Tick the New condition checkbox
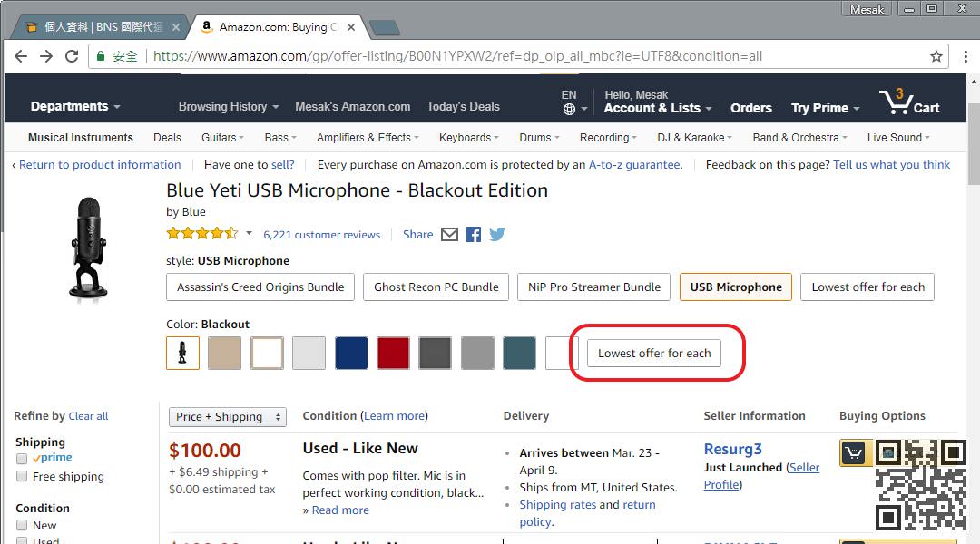This screenshot has width=980, height=544. [x=22, y=525]
